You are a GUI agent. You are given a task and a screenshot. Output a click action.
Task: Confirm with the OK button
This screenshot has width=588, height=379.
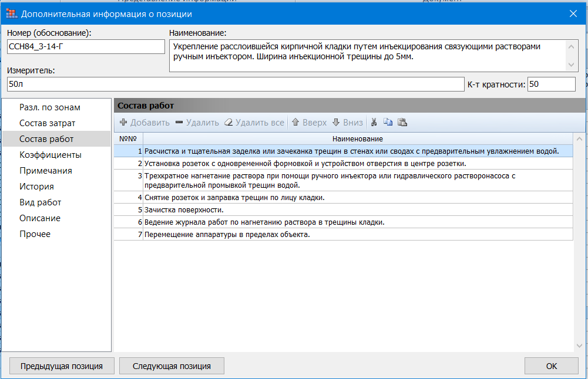(551, 366)
